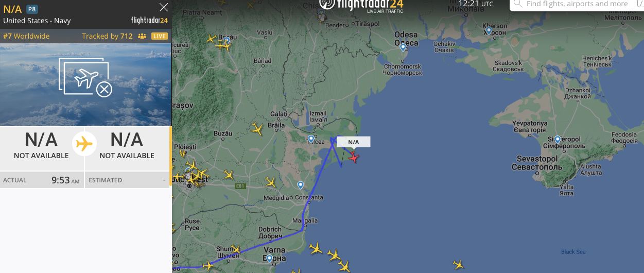Open the Varna airport marker

(x=269, y=259)
